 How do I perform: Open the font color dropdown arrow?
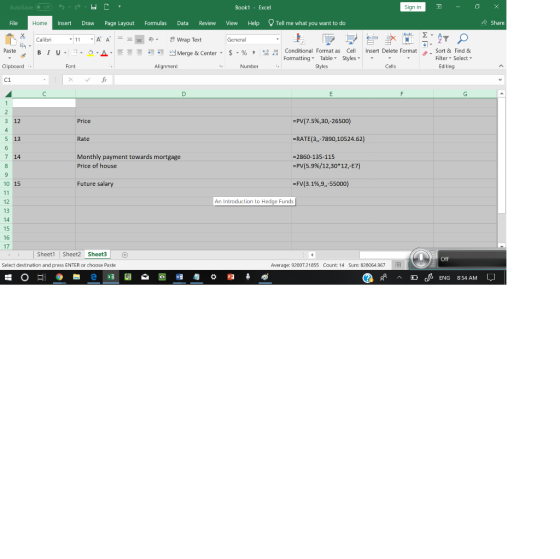(x=111, y=53)
